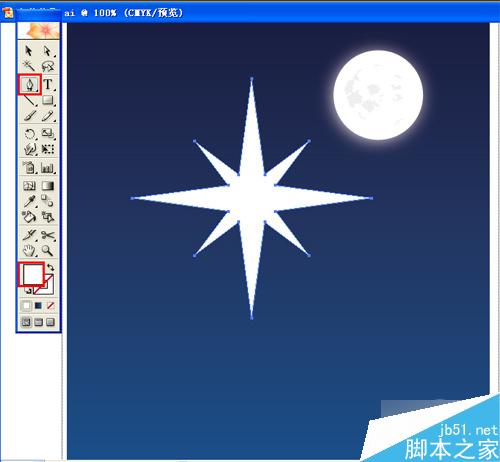Select the Column Graph tool
The width and height of the screenshot is (500, 462).
point(48,167)
